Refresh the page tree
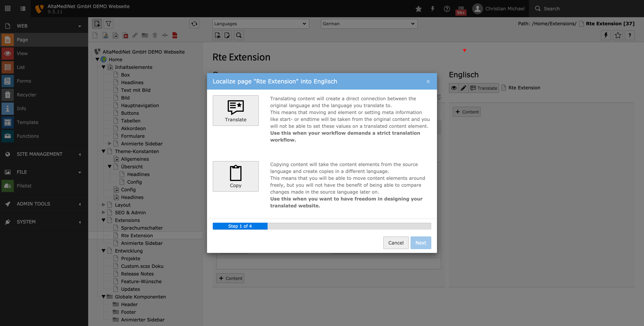 (x=194, y=24)
